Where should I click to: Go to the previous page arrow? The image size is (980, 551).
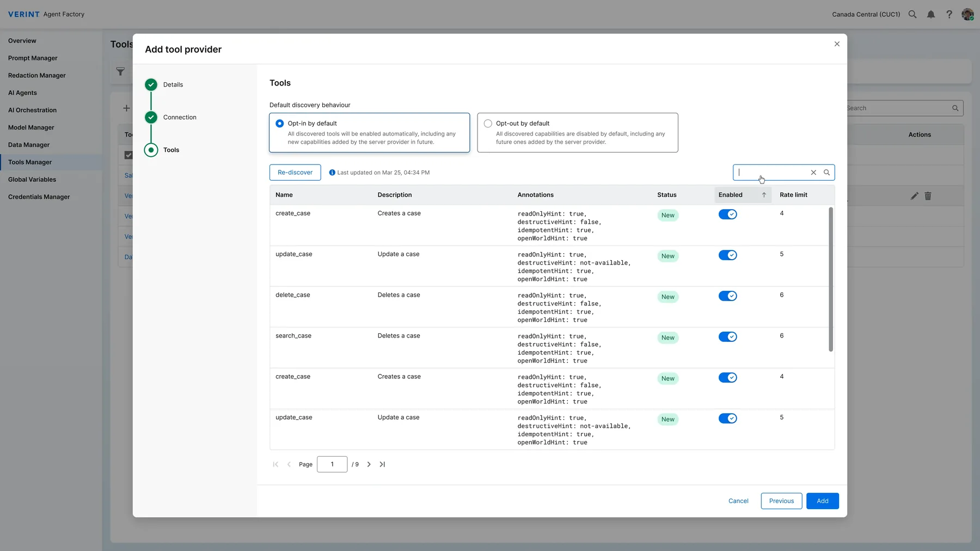289,464
